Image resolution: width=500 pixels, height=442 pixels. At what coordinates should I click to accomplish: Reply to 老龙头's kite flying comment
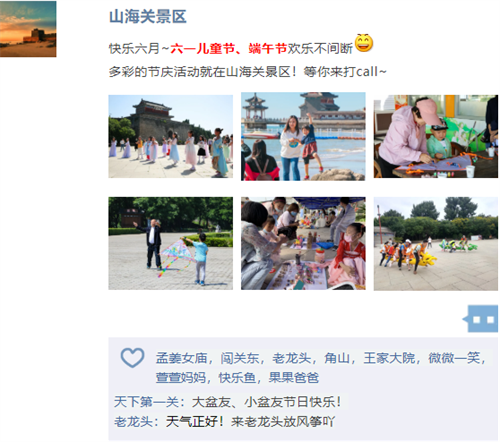click(250, 422)
